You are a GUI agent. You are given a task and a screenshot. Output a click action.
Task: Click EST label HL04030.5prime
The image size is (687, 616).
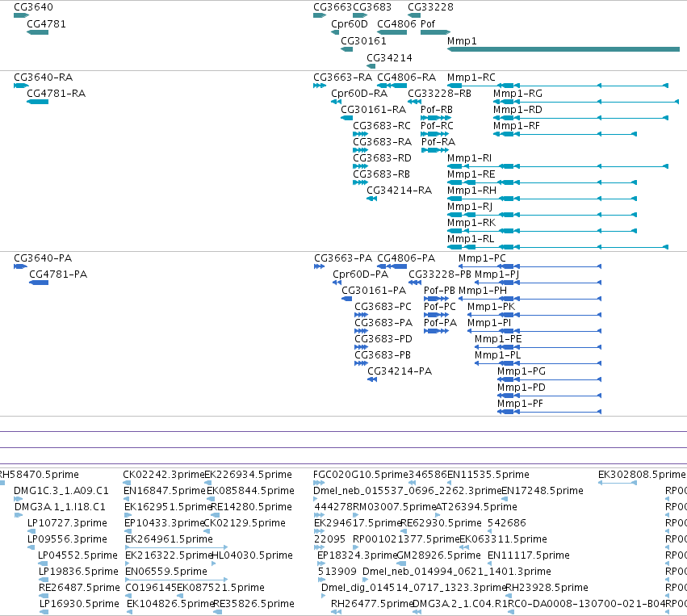pyautogui.click(x=253, y=555)
